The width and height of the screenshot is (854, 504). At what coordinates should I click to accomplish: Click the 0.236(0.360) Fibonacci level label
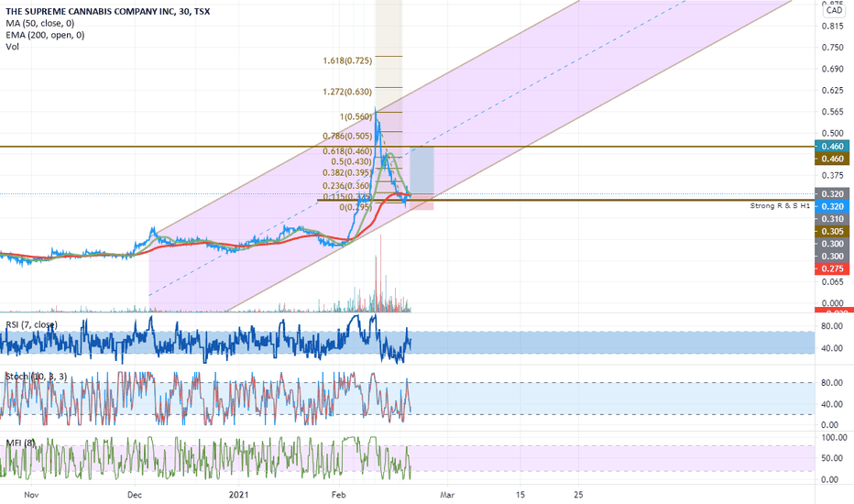tap(347, 186)
